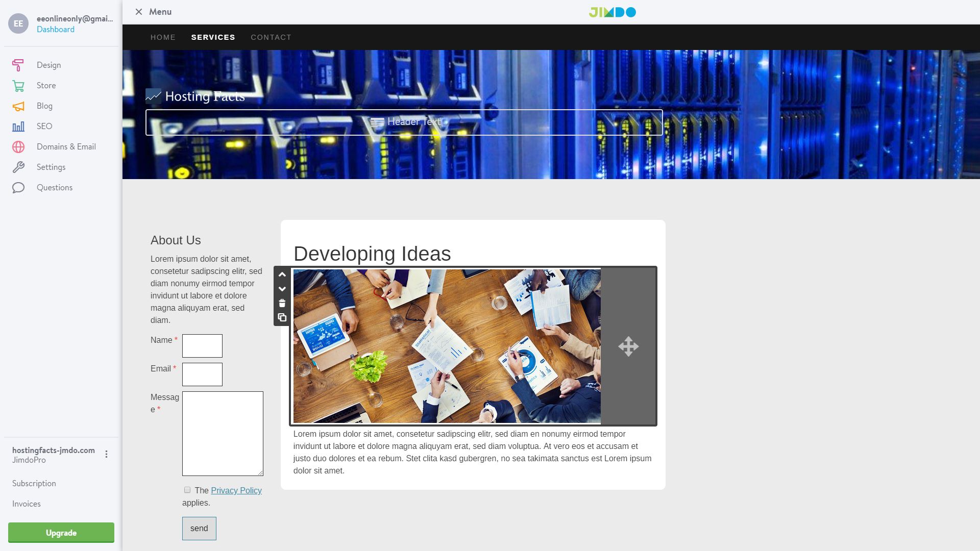Viewport: 980px width, 551px height.
Task: Close the Menu sidebar
Action: pyautogui.click(x=139, y=12)
